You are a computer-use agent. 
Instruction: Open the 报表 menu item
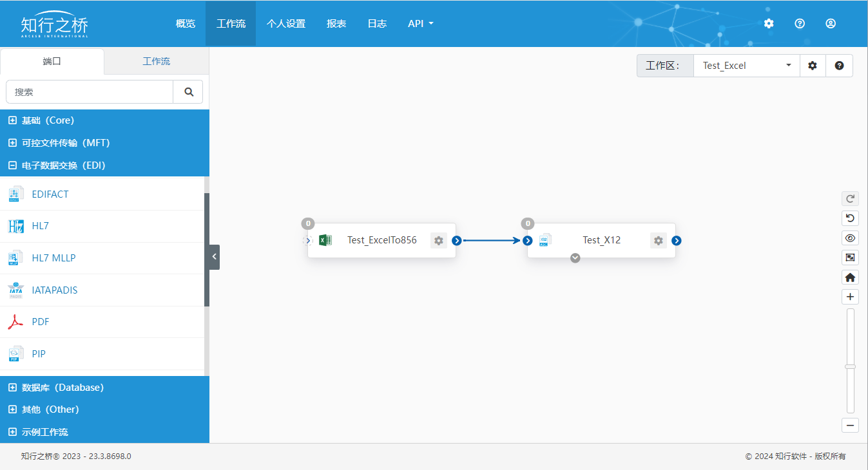coord(336,23)
